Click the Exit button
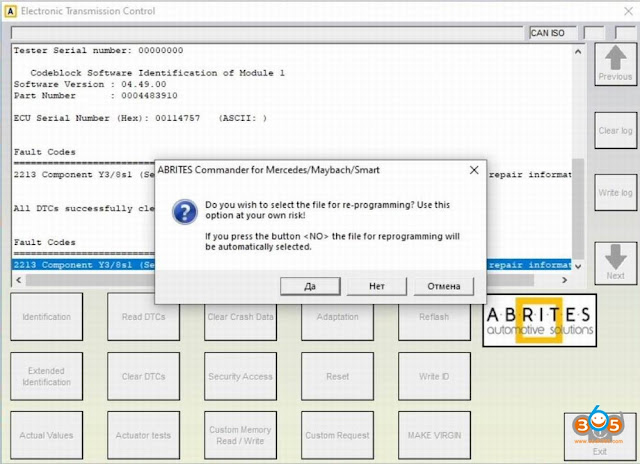 click(x=600, y=437)
